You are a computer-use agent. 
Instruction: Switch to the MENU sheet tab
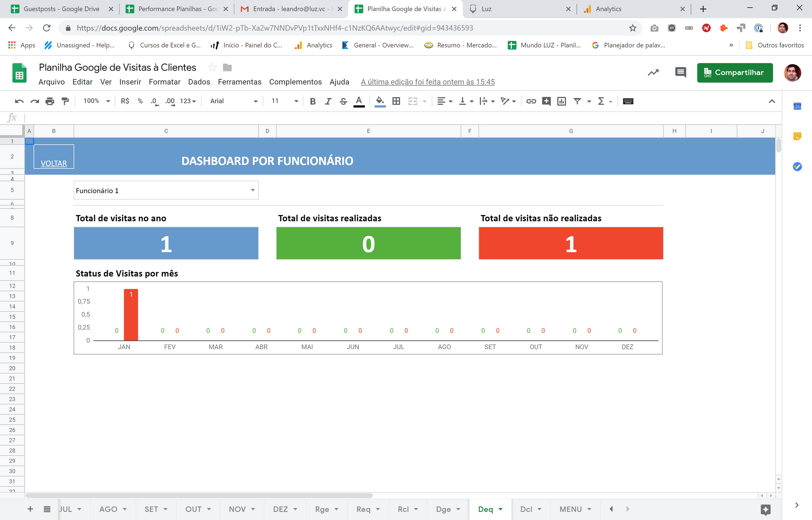pyautogui.click(x=570, y=509)
